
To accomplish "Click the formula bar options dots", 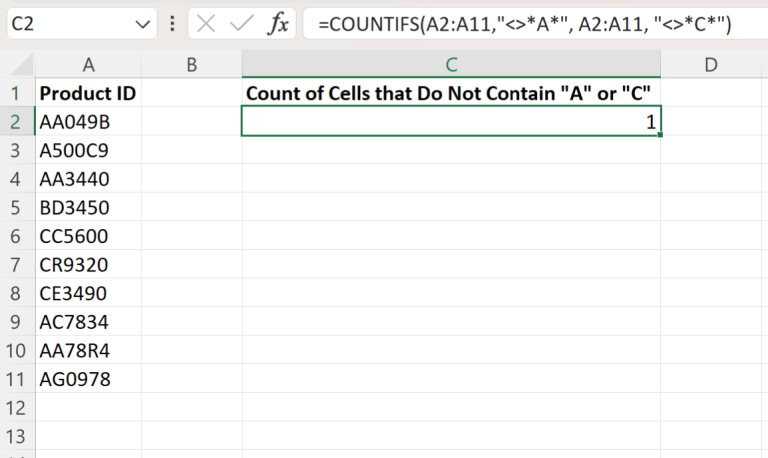I will tap(174, 24).
